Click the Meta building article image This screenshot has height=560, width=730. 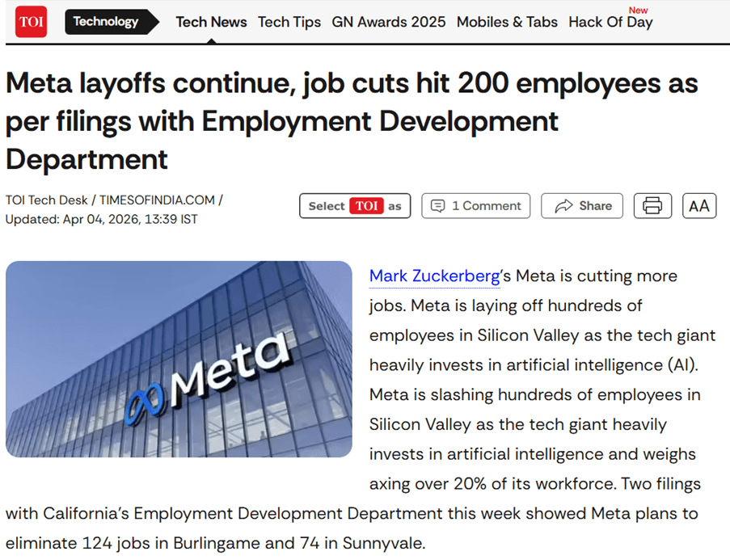(179, 359)
